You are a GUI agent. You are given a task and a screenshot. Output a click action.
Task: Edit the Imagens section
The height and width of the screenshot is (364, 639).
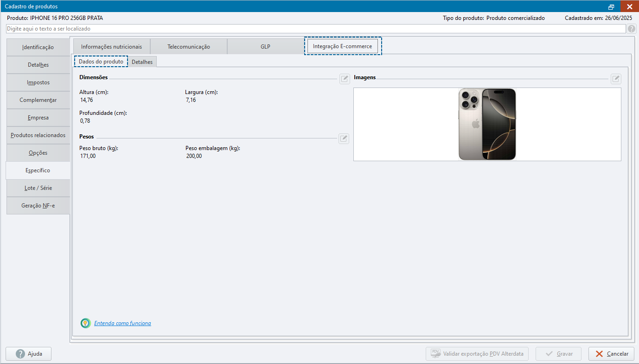click(616, 79)
